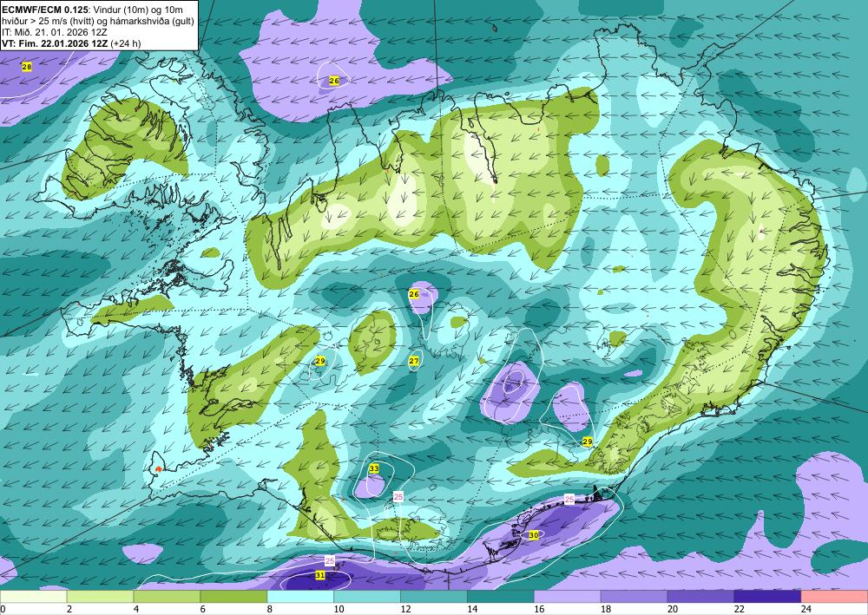Screen dimensions: 868x615
Task: Click the legend scale value '0'
Action: pos(3,609)
